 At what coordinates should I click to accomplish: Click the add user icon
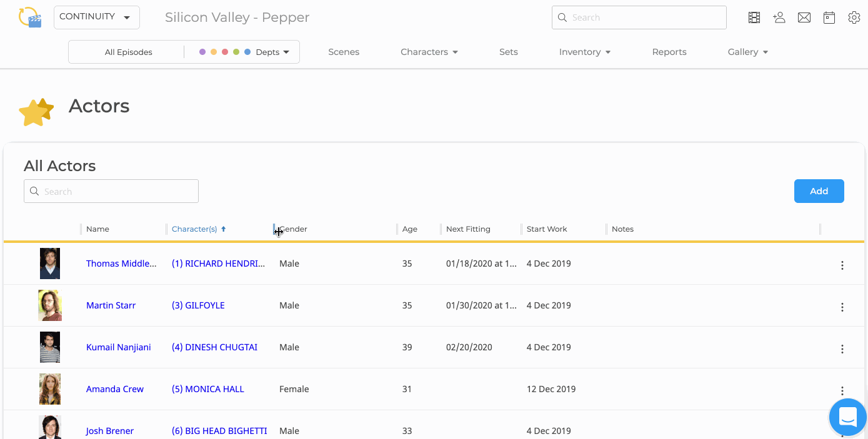[779, 17]
